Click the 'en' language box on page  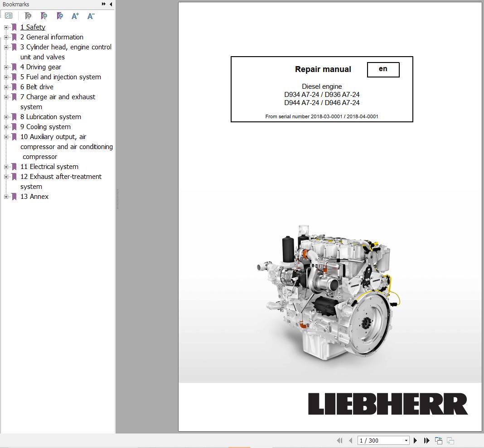[x=383, y=69]
